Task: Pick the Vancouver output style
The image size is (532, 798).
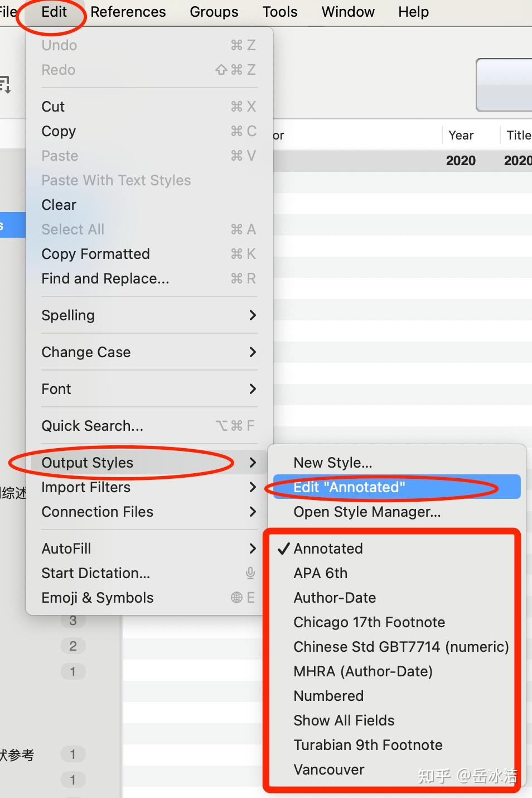Action: point(329,770)
